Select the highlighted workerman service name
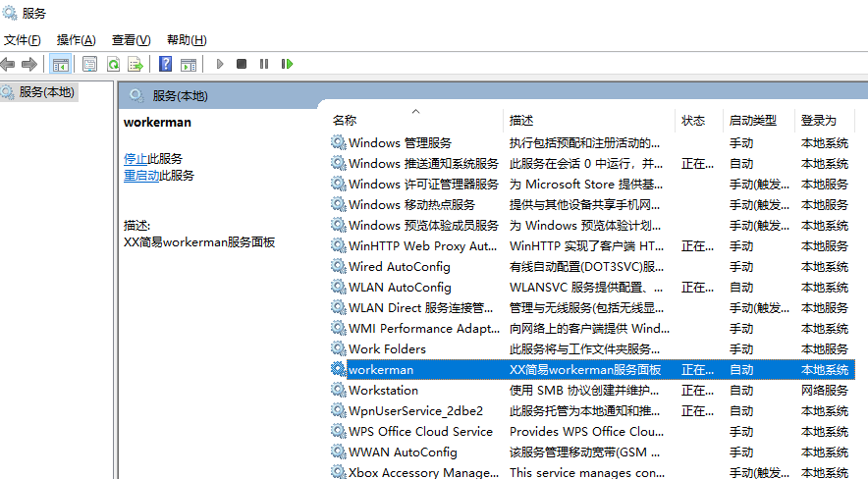This screenshot has width=868, height=479. pos(381,370)
